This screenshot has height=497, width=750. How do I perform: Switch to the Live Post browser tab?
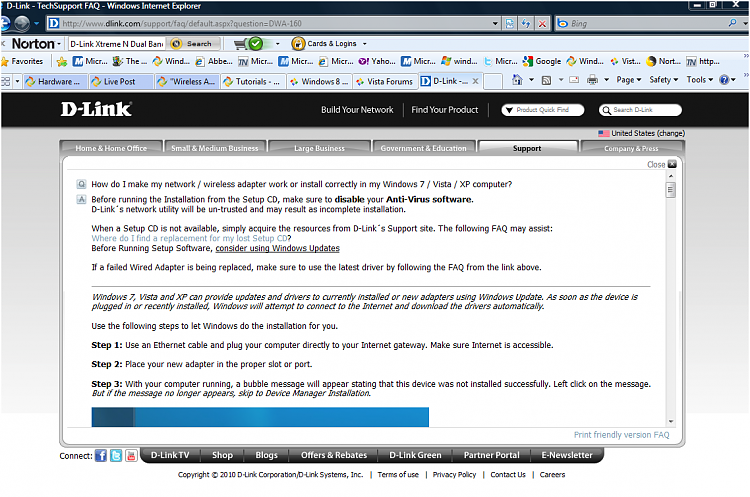pyautogui.click(x=121, y=82)
